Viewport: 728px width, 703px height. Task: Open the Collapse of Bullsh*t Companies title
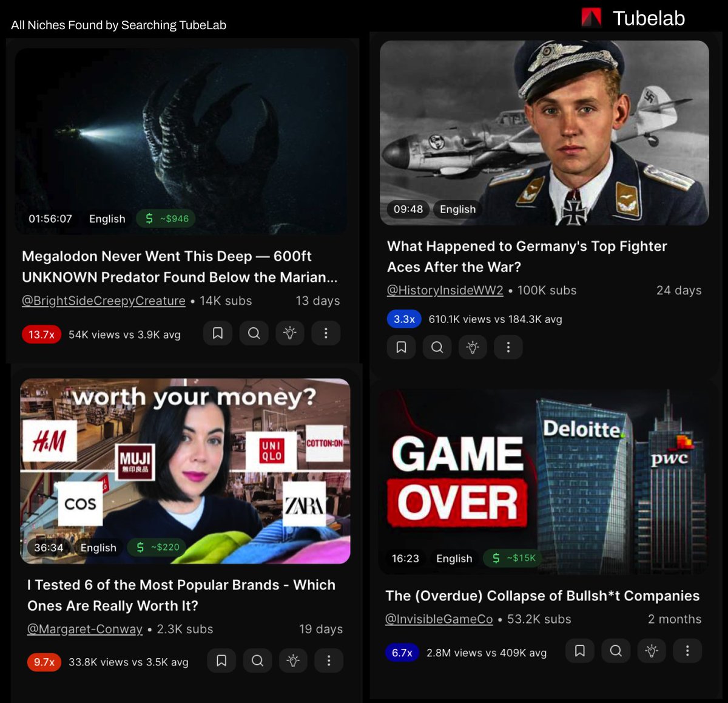tap(542, 596)
